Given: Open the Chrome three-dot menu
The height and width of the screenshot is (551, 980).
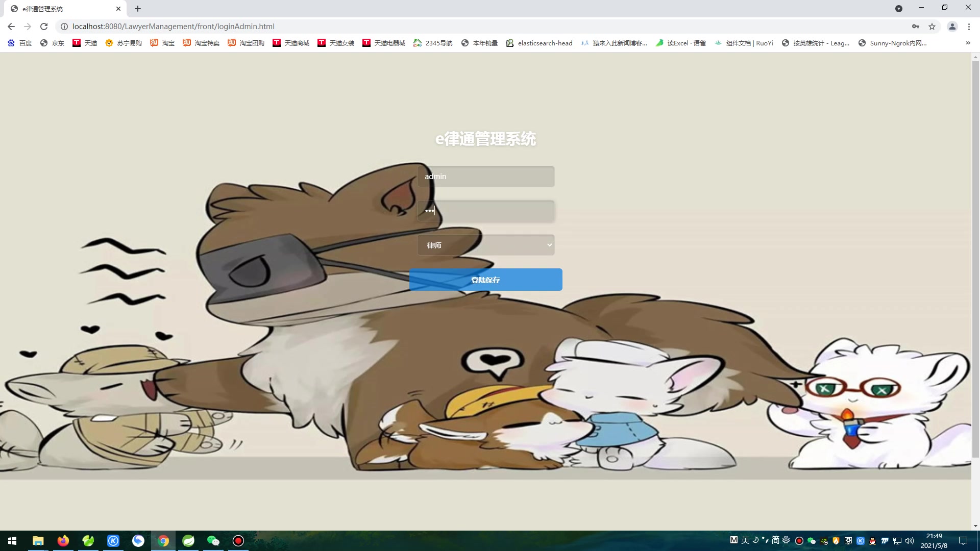Looking at the screenshot, I should tap(969, 27).
